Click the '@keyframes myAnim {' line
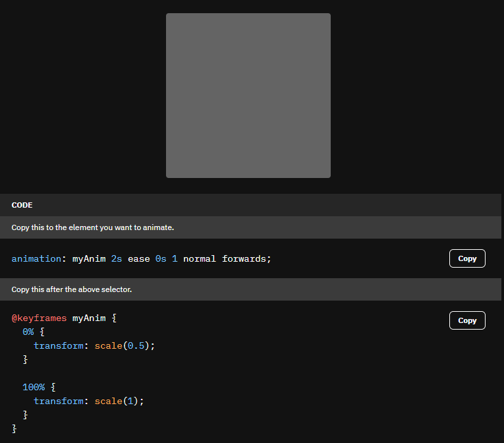Screen dimensions: 504x443 coord(64,318)
